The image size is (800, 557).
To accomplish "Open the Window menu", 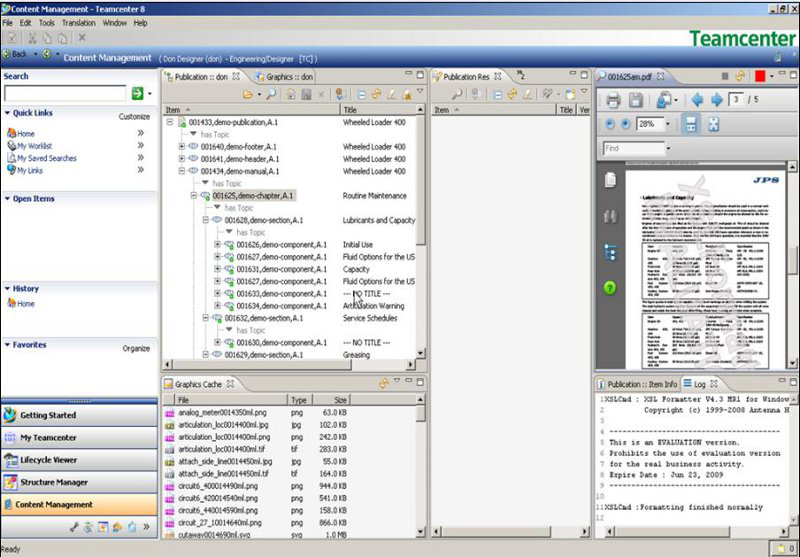I will tap(115, 23).
